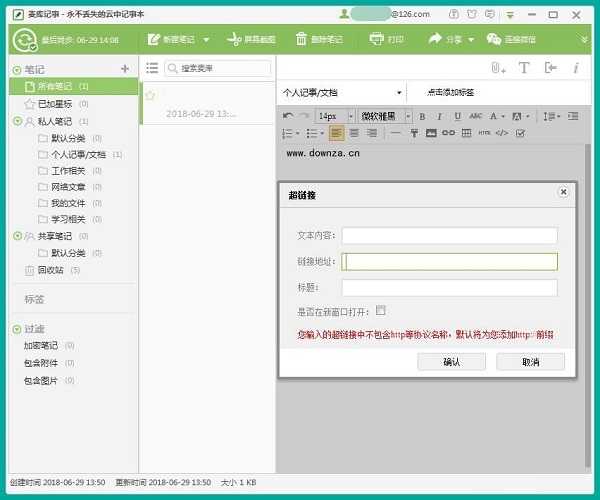Viewport: 600px width, 500px height.
Task: Click the note info icon
Action: pos(575,68)
